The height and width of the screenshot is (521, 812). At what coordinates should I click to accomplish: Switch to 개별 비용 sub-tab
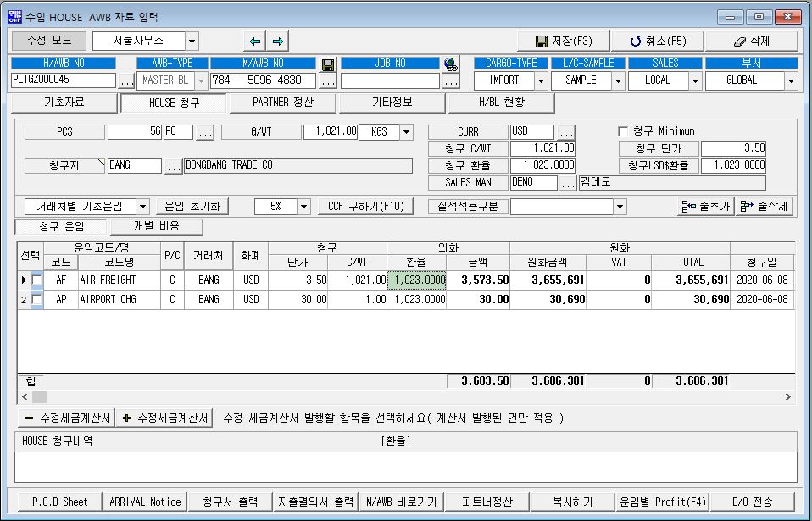pos(157,226)
